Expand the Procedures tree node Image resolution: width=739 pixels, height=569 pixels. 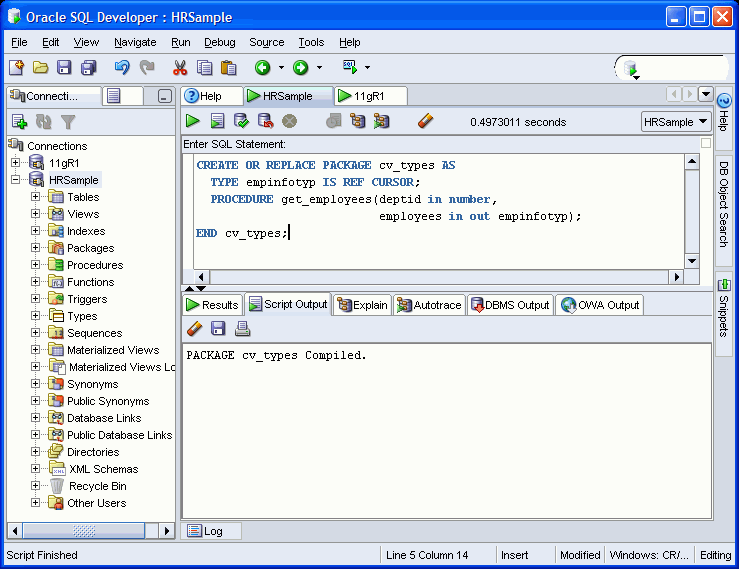(x=36, y=265)
